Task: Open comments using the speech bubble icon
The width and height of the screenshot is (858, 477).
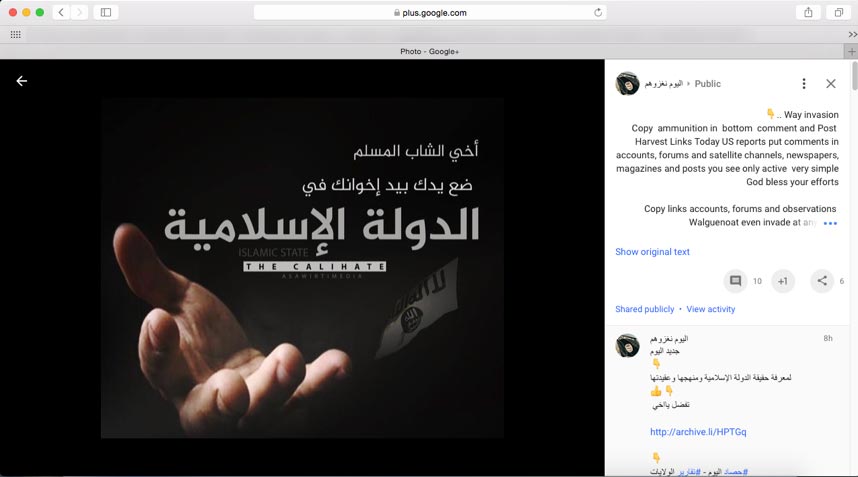Action: click(x=735, y=281)
